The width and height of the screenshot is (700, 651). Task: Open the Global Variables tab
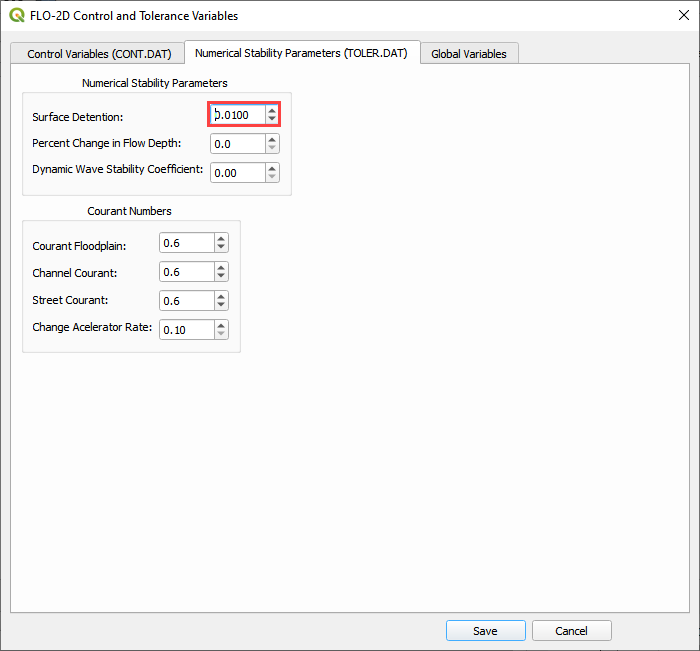click(x=469, y=54)
